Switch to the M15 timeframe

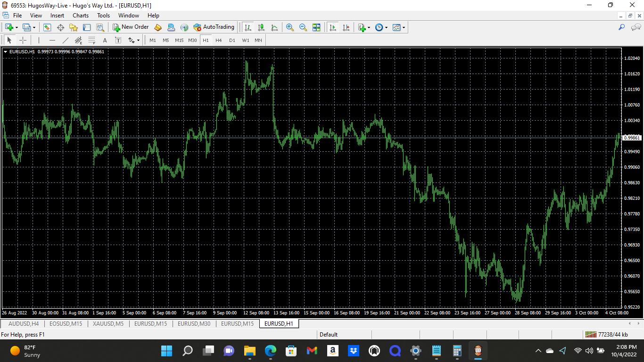pyautogui.click(x=179, y=40)
